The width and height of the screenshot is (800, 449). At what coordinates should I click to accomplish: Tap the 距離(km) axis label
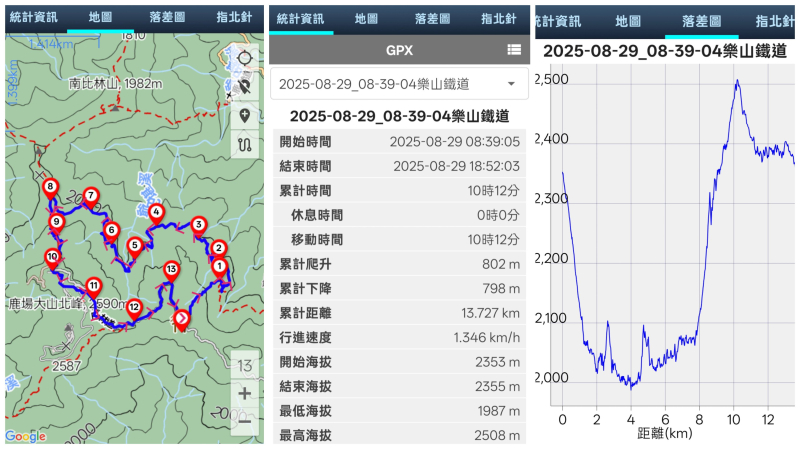pos(665,433)
